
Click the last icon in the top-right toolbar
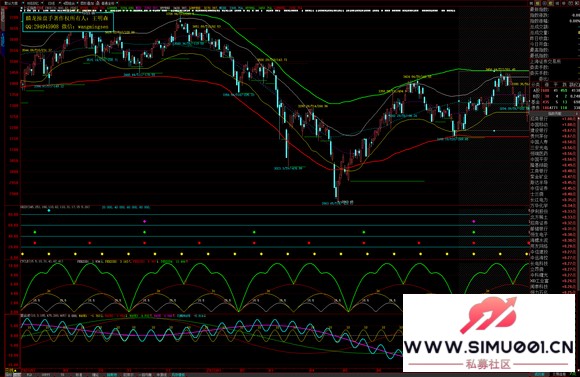point(577,3)
